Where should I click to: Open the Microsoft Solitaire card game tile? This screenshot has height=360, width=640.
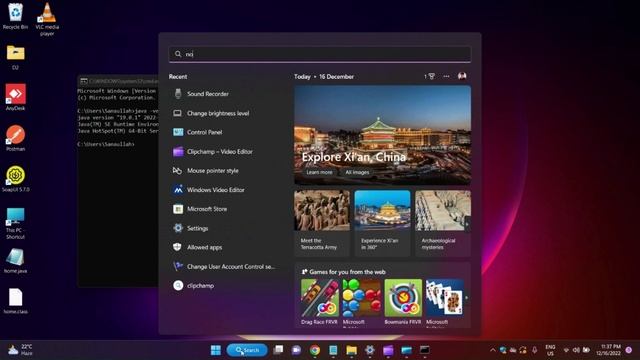pos(444,302)
